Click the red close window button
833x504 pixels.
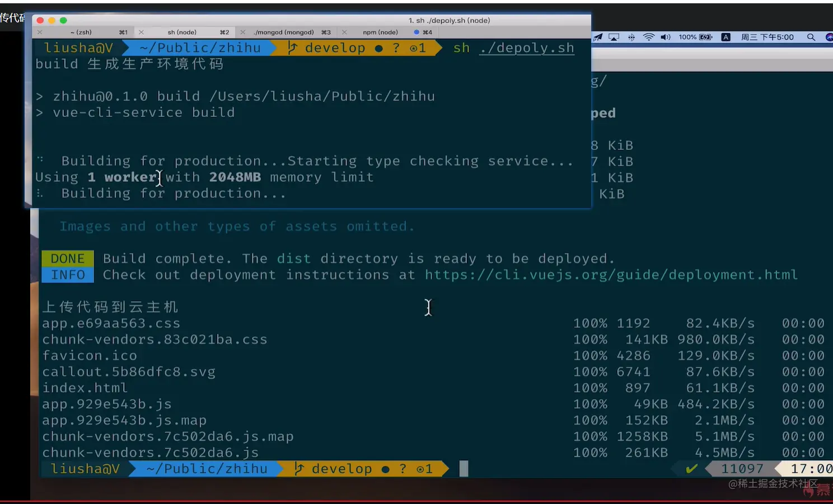pos(40,20)
